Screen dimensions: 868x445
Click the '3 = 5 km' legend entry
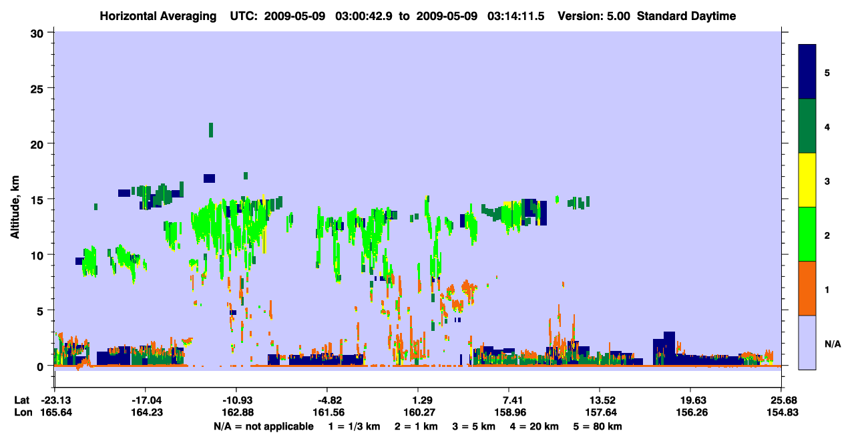[x=473, y=426]
